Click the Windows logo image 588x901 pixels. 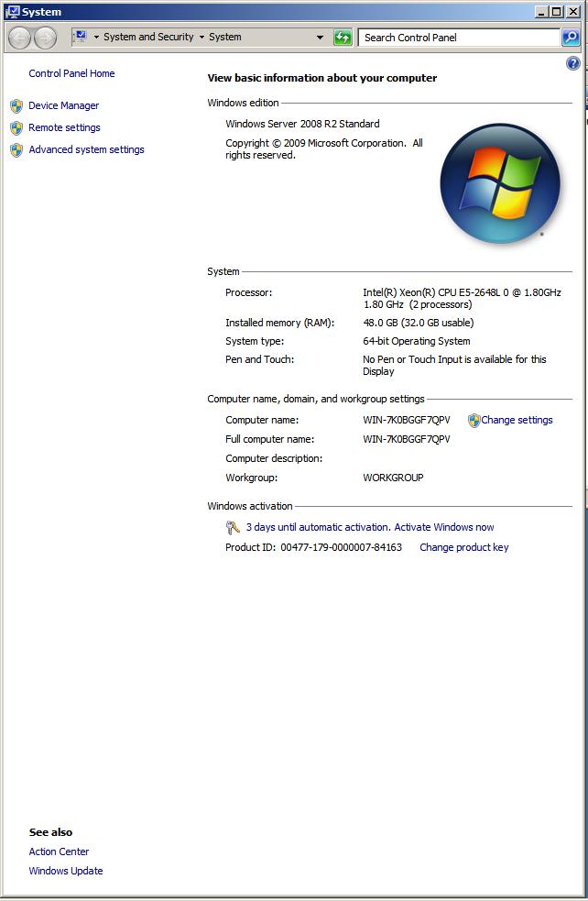[499, 183]
